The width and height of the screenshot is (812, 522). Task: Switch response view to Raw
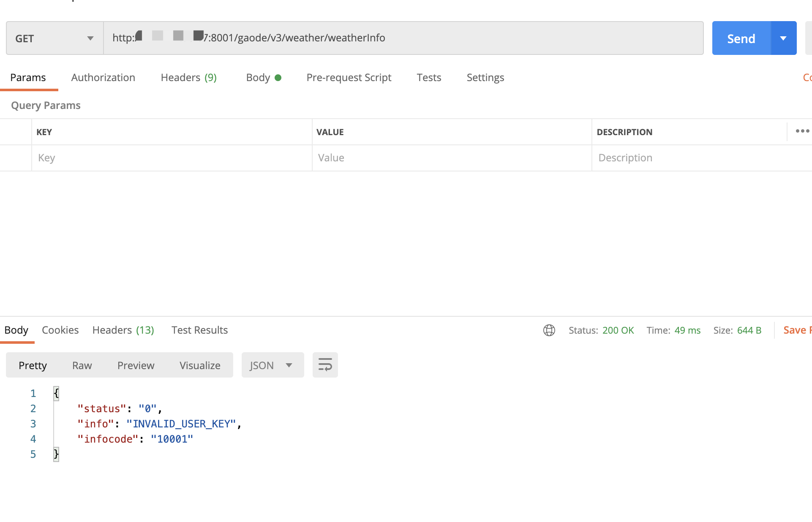[x=82, y=365]
